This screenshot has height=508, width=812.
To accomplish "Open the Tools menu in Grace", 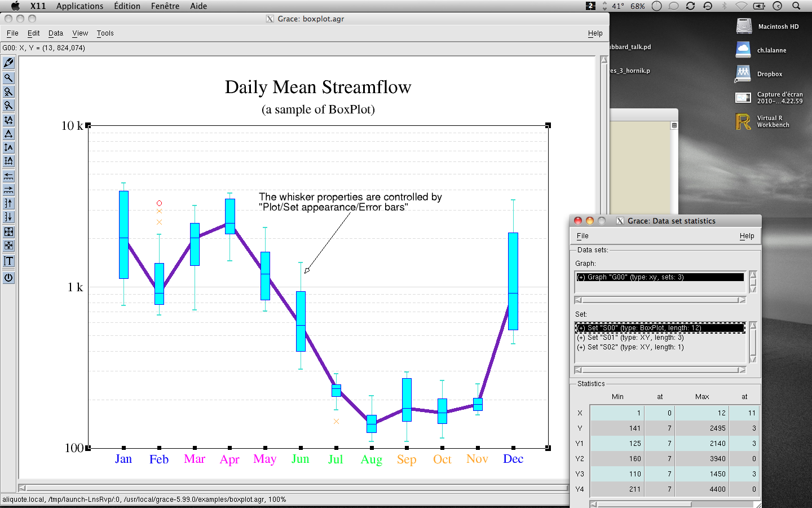I will click(105, 33).
